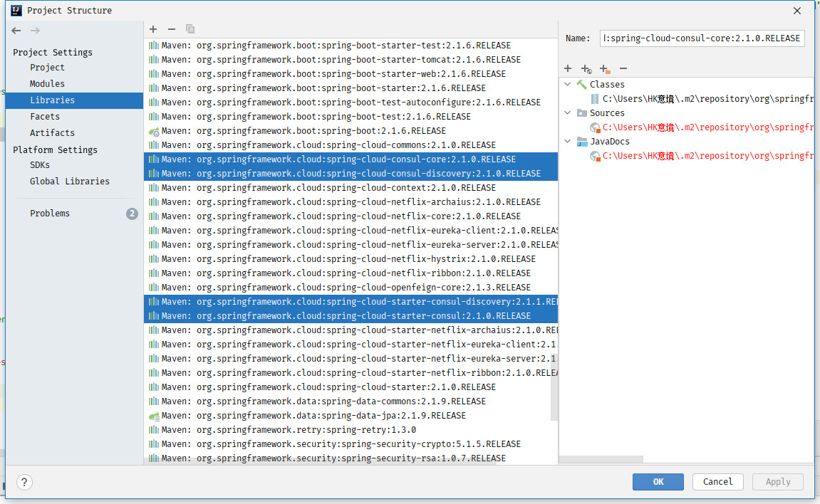Screen dimensions: 820x504
Task: Click the library list vertical scrollbar
Action: coord(554,387)
